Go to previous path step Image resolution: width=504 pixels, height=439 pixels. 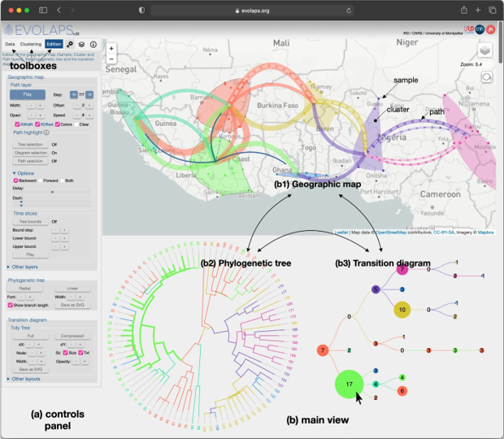click(x=74, y=94)
